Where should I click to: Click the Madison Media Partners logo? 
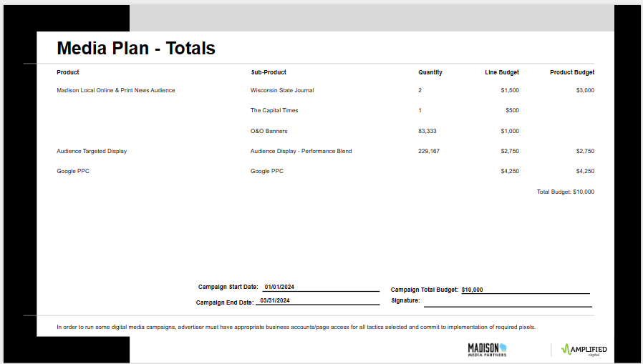[x=487, y=349]
